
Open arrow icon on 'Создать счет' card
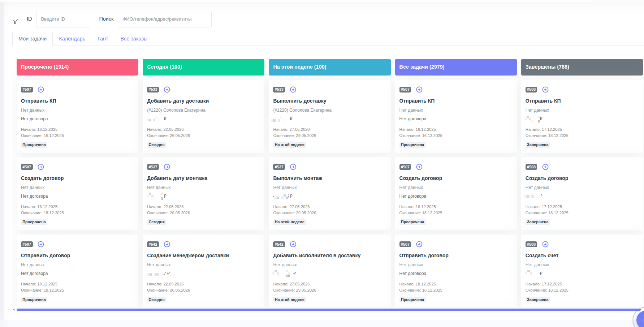(x=545, y=244)
